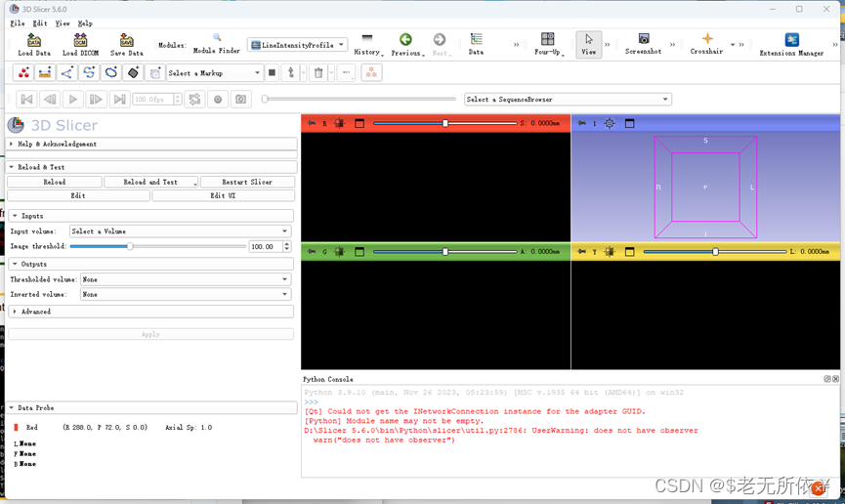Click the Edit button under Reload & Test
Viewport: 845px width, 504px height.
78,195
